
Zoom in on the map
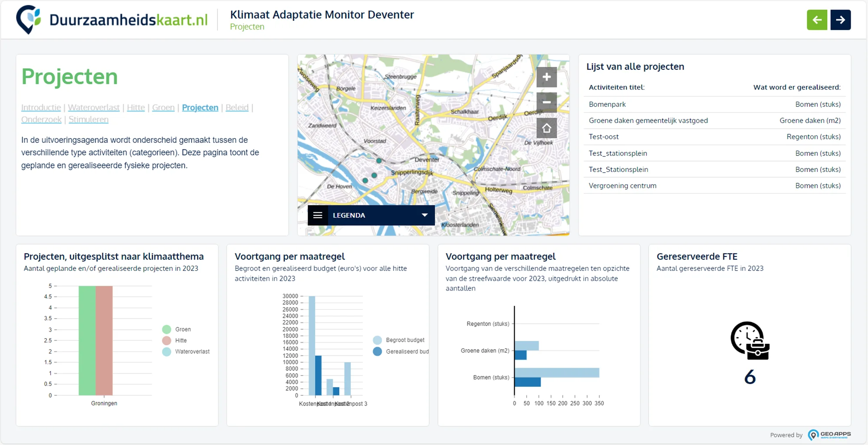546,77
